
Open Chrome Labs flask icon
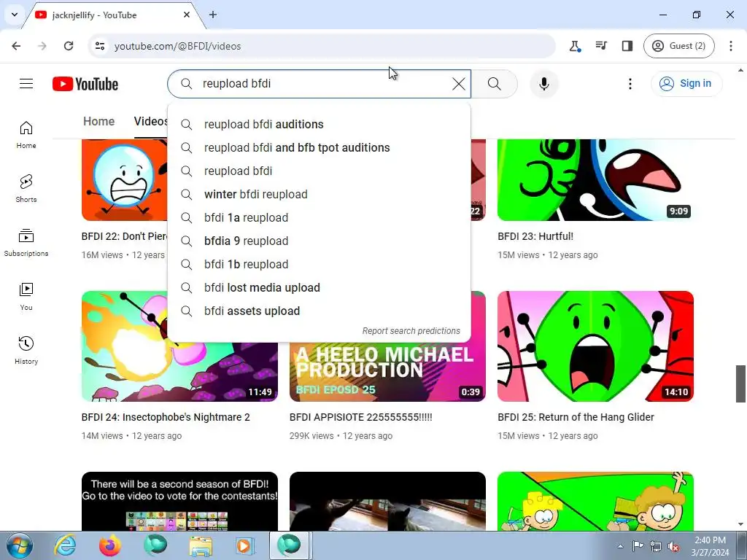click(x=575, y=46)
